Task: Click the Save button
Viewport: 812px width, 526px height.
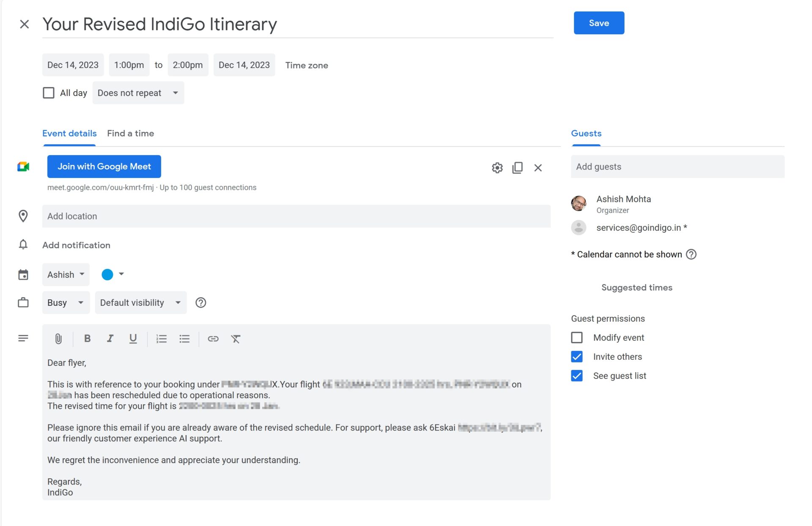Action: (599, 23)
